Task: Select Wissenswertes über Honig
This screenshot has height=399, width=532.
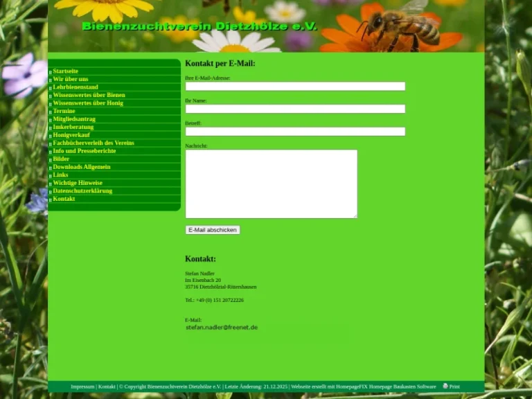Action: [x=88, y=103]
